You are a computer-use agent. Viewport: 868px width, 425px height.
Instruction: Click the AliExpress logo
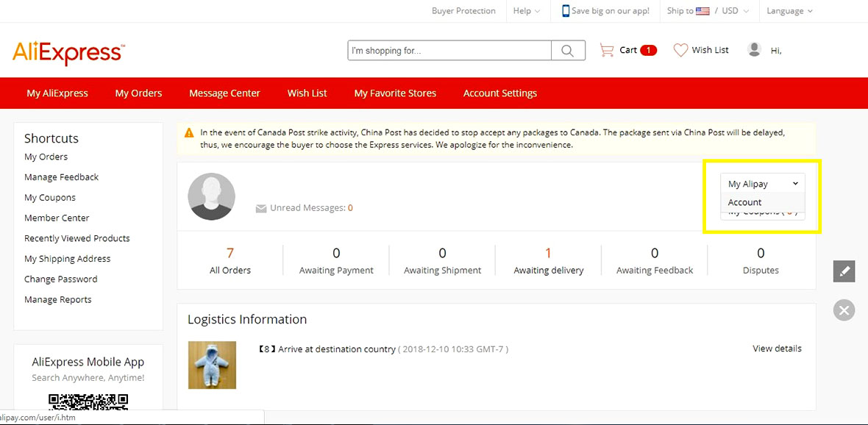click(x=68, y=52)
